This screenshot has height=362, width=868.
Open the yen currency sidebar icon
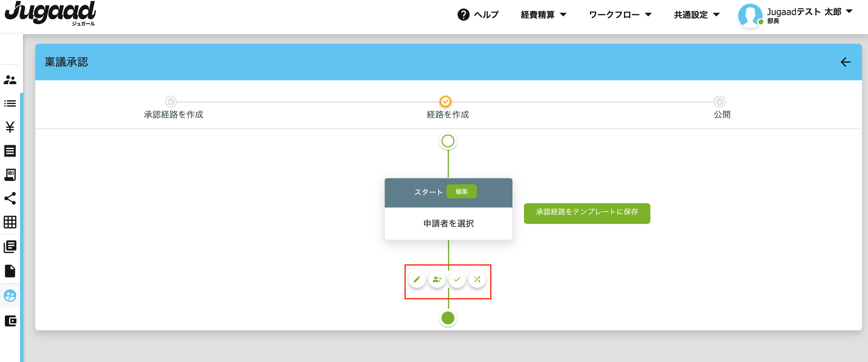pyautogui.click(x=10, y=127)
